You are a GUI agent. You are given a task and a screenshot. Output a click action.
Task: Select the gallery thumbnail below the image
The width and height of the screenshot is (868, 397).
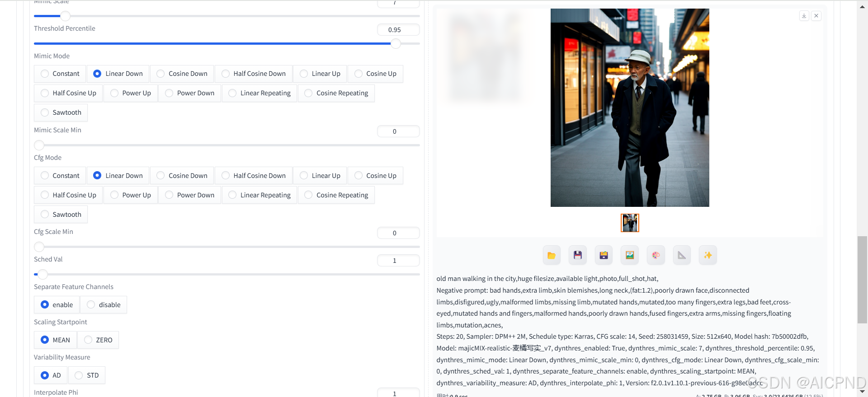click(630, 223)
